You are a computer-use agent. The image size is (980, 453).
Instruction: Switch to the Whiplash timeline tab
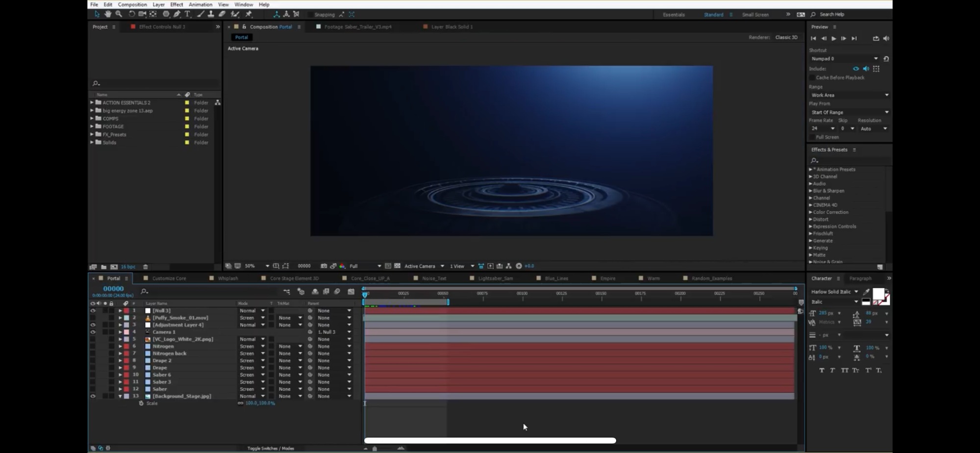[x=228, y=278]
